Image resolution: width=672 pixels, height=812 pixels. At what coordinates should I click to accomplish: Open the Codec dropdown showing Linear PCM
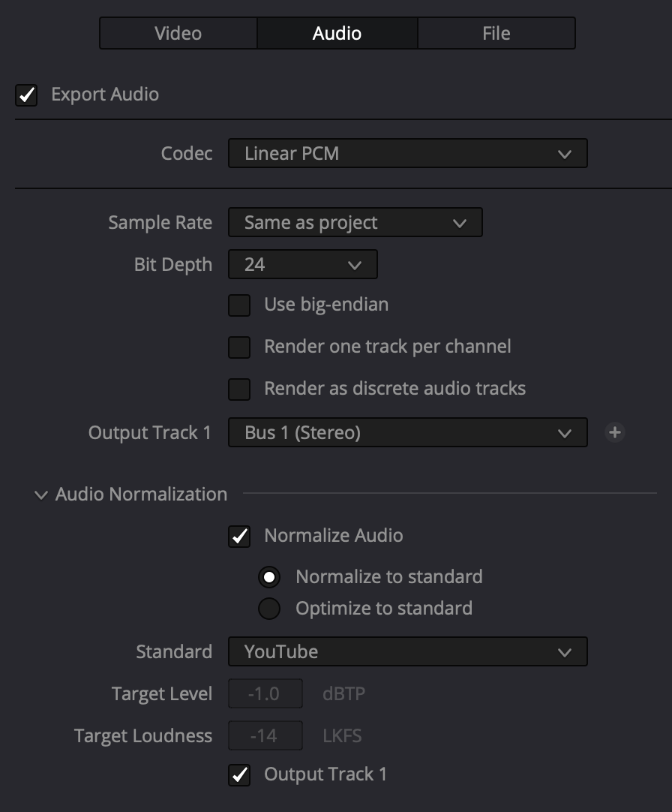point(407,154)
